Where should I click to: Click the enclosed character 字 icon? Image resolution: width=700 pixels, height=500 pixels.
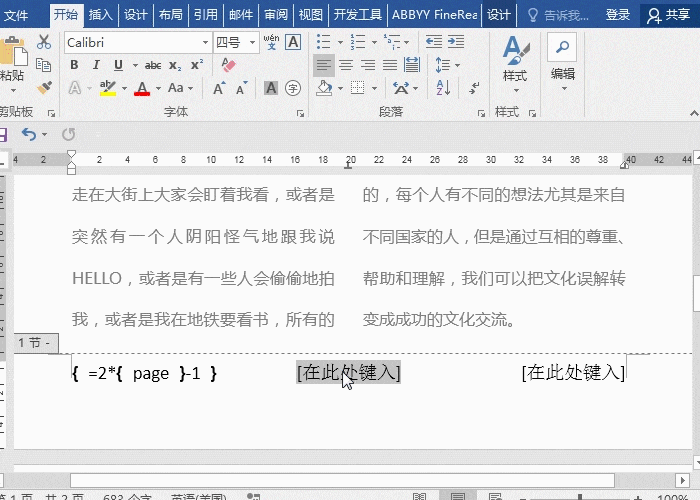(293, 88)
